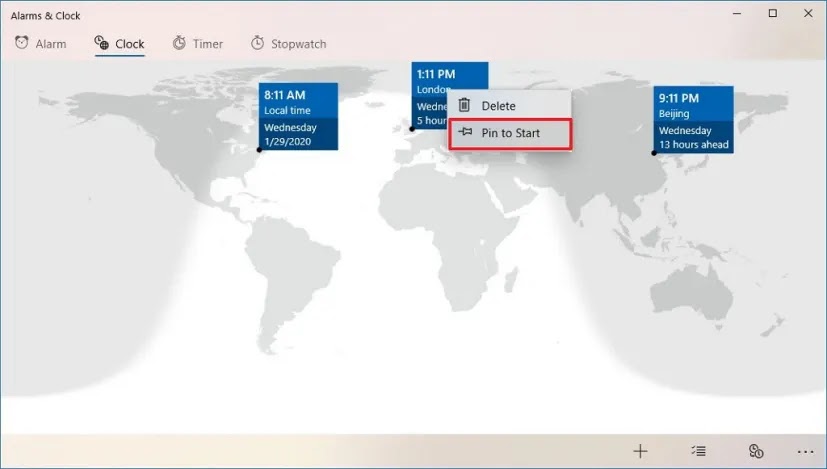Viewport: 827px width, 469px height.
Task: Select the Clock tab
Action: pos(119,44)
